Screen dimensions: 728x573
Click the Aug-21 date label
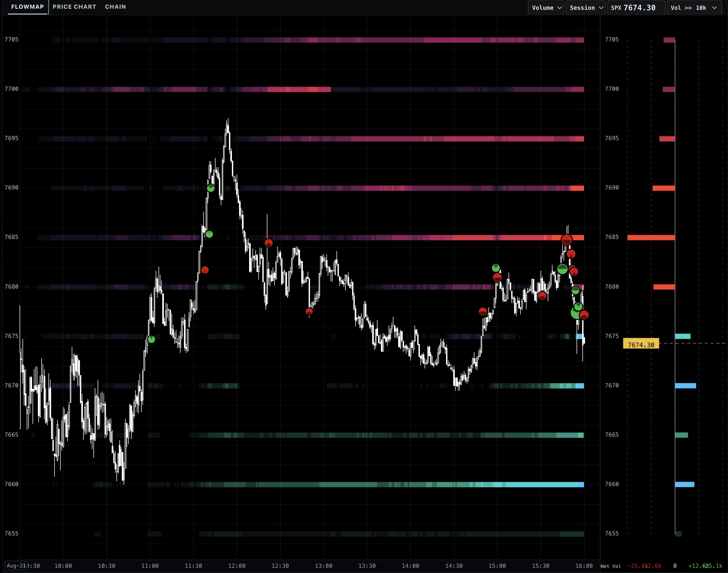pyautogui.click(x=16, y=565)
